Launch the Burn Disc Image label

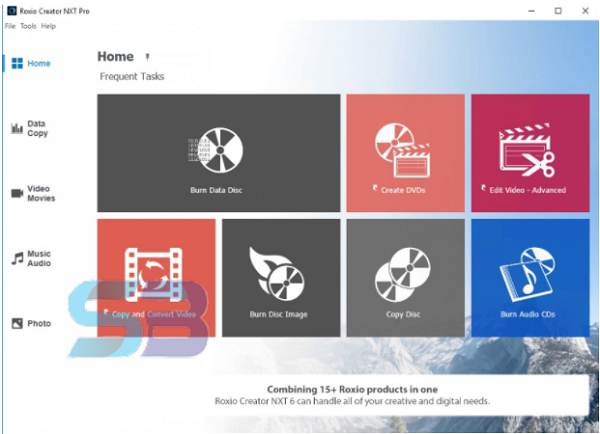pyautogui.click(x=278, y=315)
